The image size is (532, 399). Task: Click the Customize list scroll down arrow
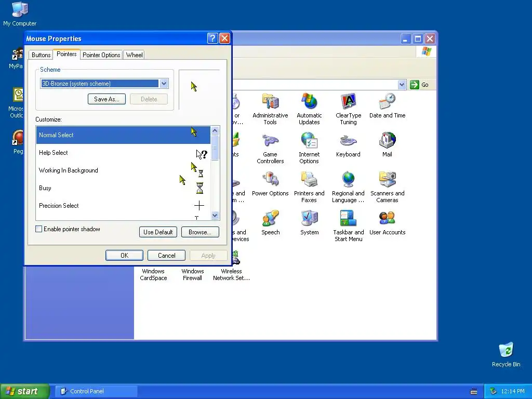[215, 215]
